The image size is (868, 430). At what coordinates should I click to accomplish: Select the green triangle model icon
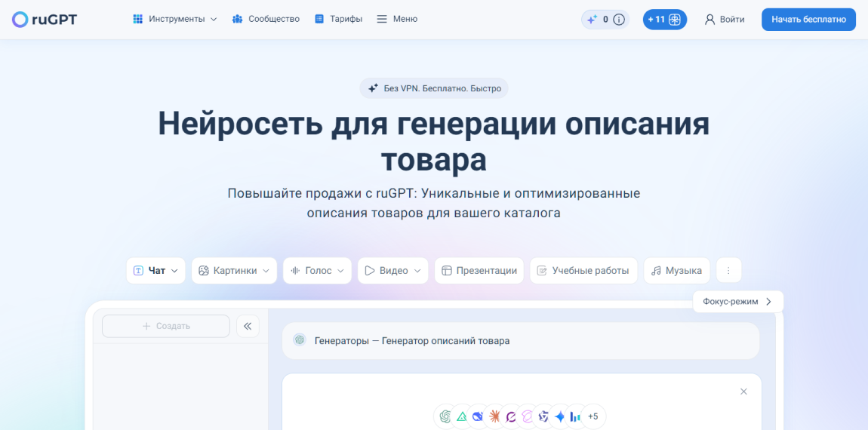point(462,416)
